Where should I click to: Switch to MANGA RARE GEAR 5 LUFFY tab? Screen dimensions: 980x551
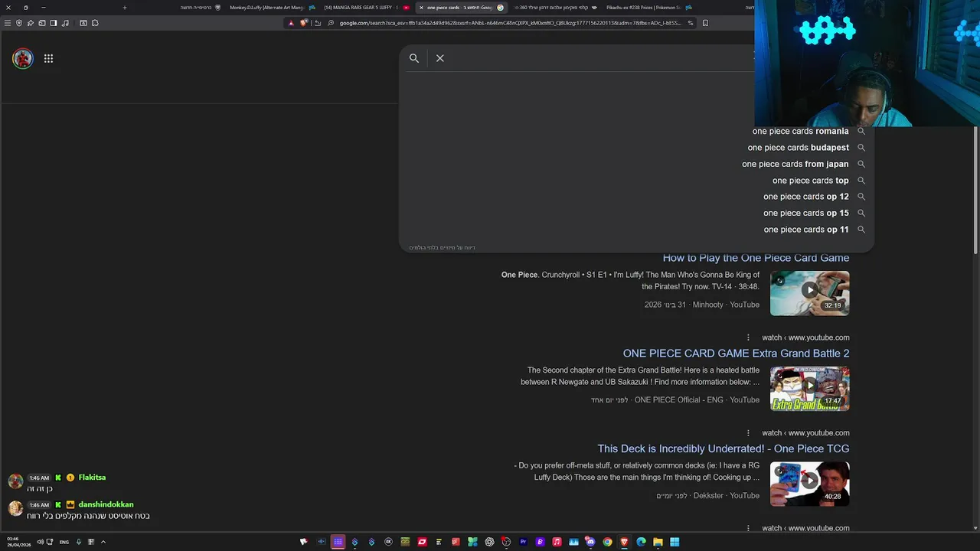pos(365,8)
